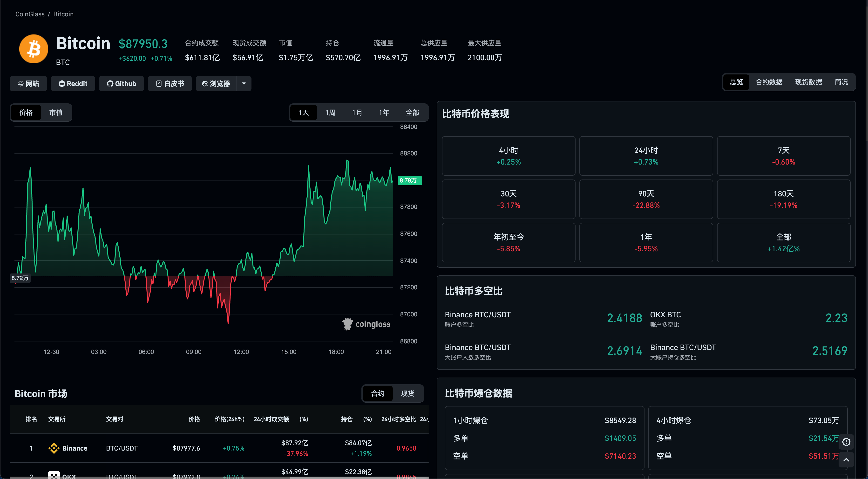
Task: Switch to the contract data tab
Action: tap(769, 82)
